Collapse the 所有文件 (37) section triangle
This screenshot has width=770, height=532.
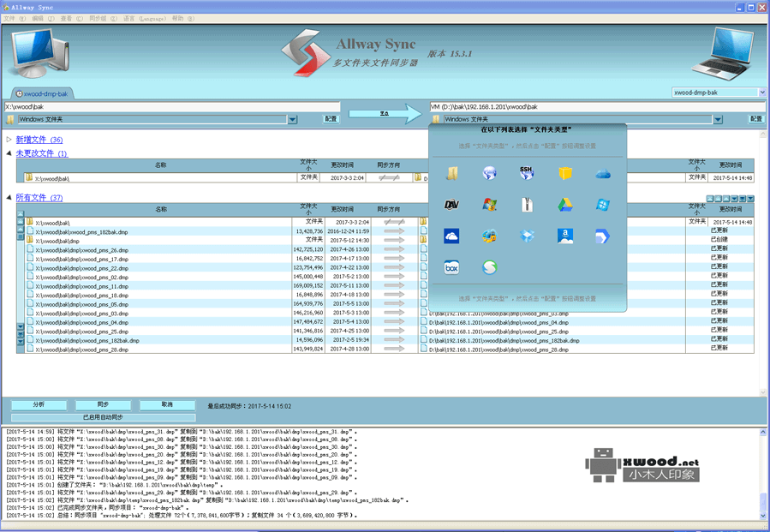point(9,198)
